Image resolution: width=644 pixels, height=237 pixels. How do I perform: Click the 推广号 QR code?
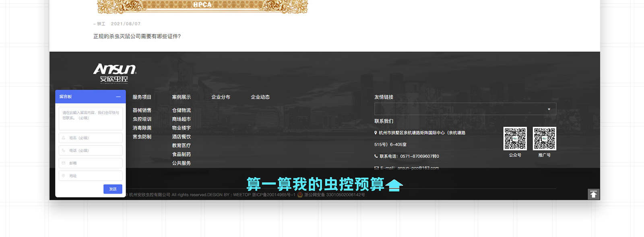coord(544,139)
